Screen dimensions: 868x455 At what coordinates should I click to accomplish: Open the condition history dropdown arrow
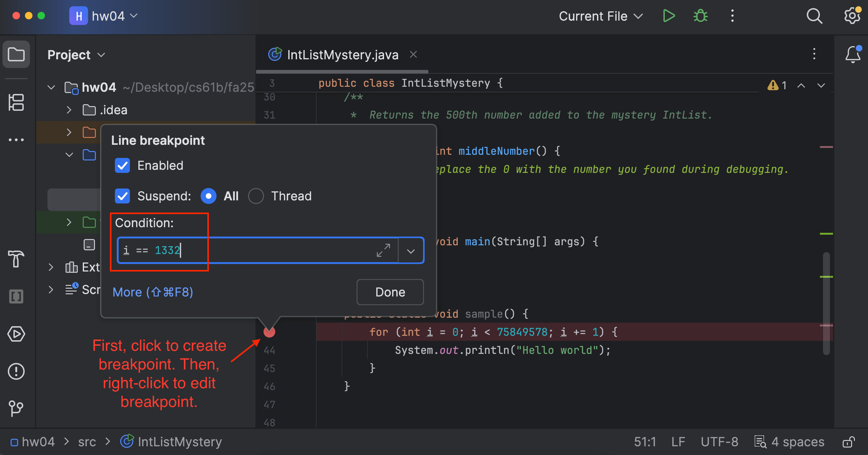pos(410,251)
